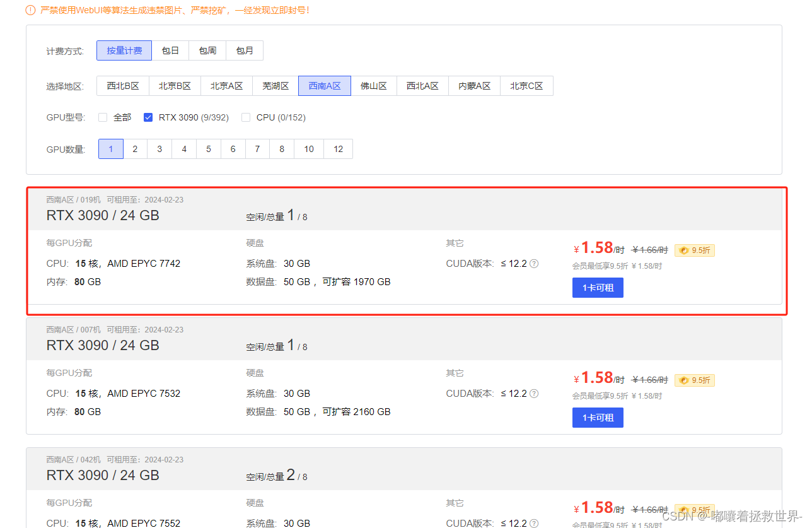Click the 9.5折 discount badge in 019机 card
The image size is (812, 528).
point(695,250)
